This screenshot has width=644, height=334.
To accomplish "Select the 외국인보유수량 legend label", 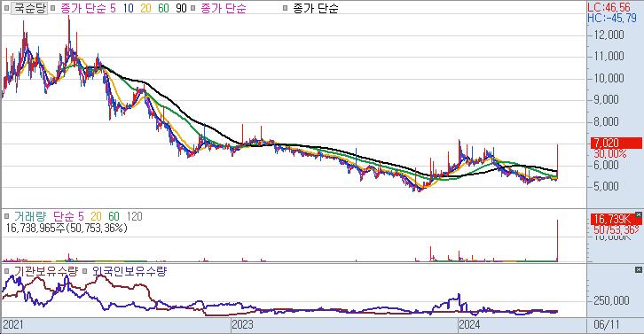I will (129, 271).
